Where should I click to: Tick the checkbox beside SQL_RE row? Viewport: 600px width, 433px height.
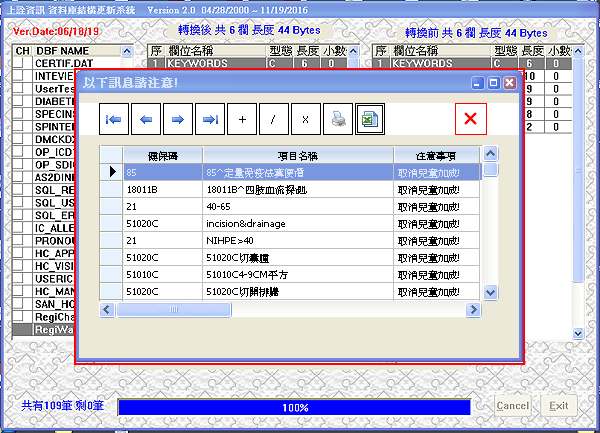point(20,189)
